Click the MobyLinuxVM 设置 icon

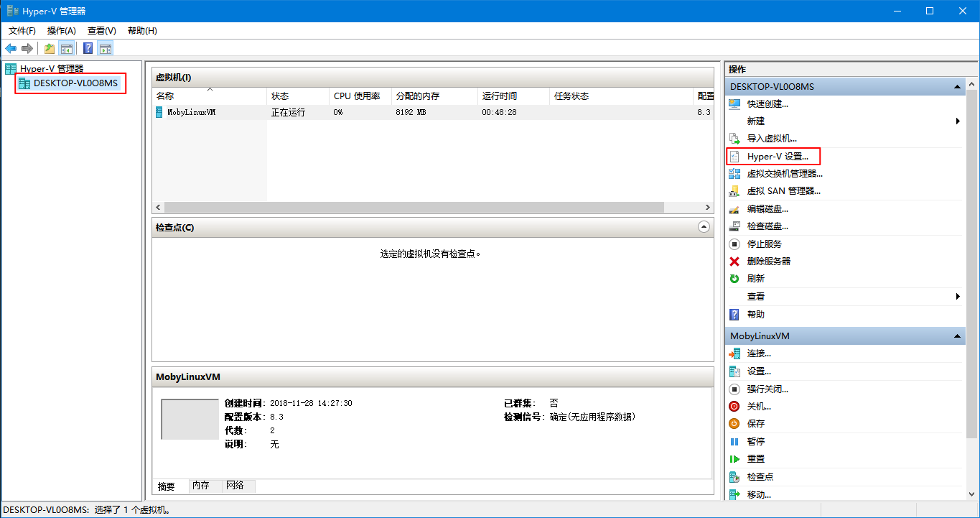pyautogui.click(x=734, y=371)
